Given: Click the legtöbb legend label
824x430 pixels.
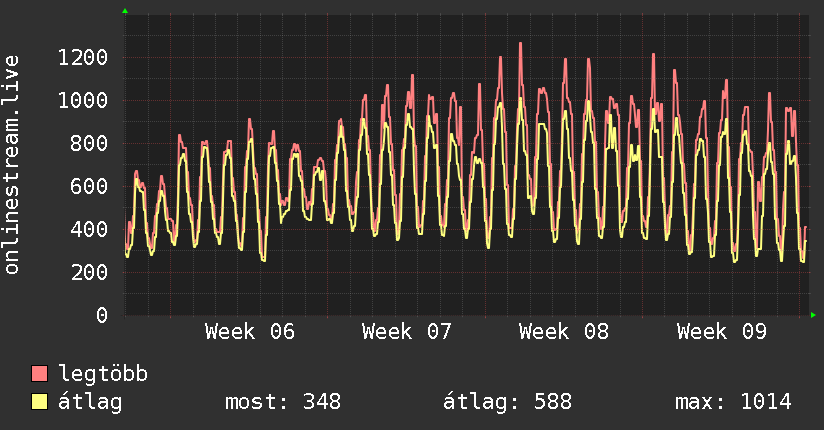Looking at the screenshot, I should (103, 374).
